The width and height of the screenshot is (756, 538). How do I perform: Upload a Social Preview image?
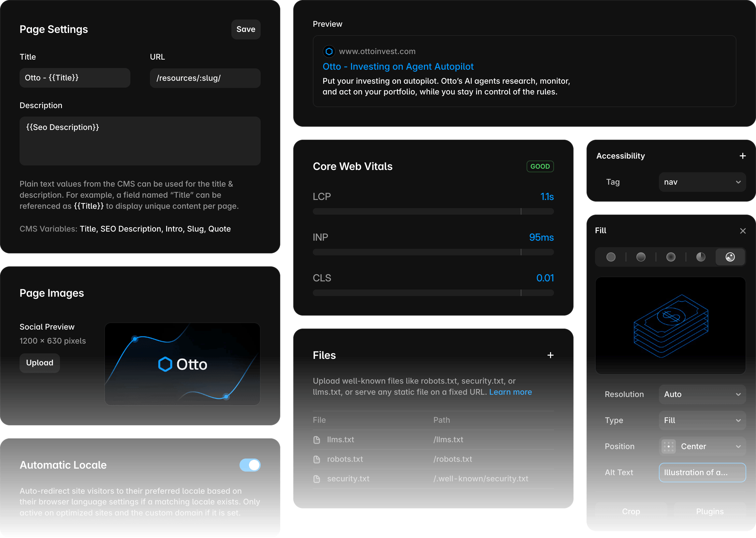tap(39, 363)
